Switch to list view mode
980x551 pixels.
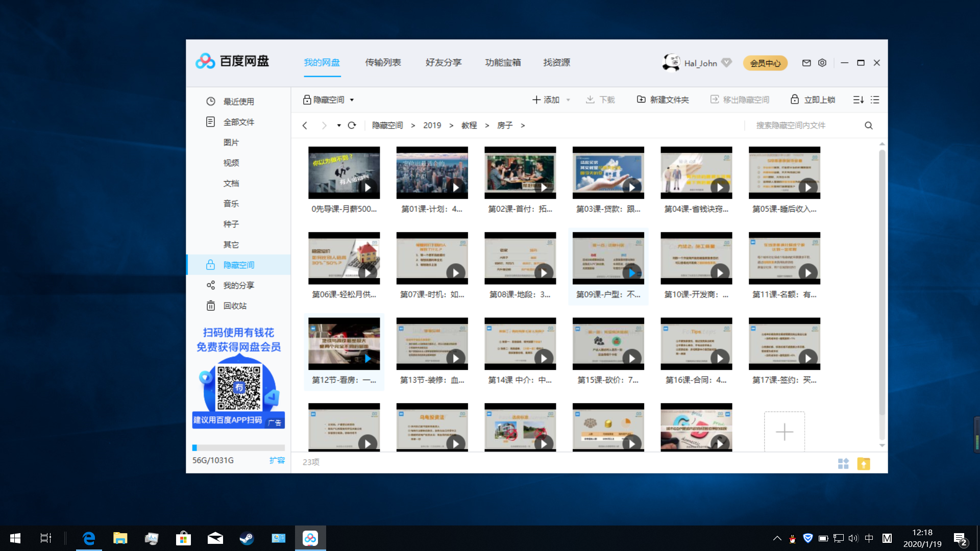point(875,99)
